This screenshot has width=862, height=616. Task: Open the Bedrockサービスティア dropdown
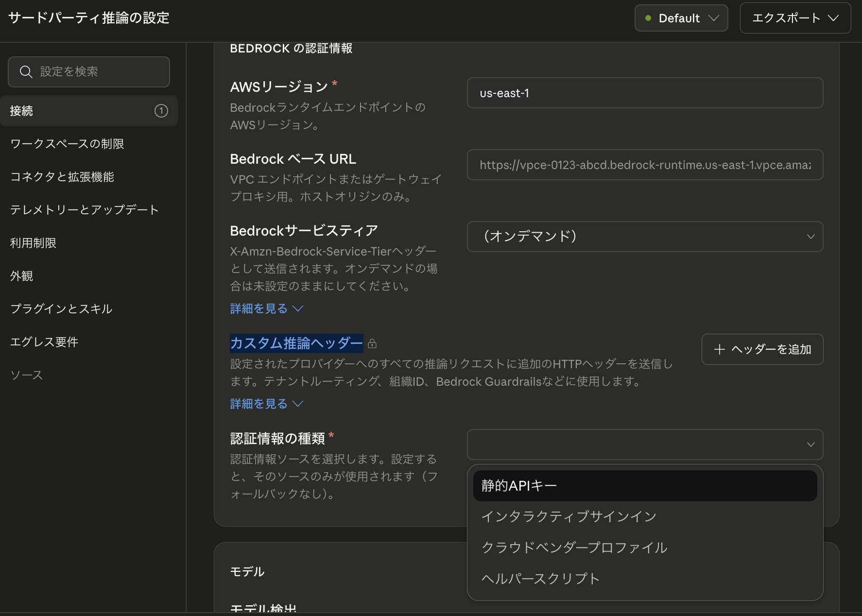(645, 237)
